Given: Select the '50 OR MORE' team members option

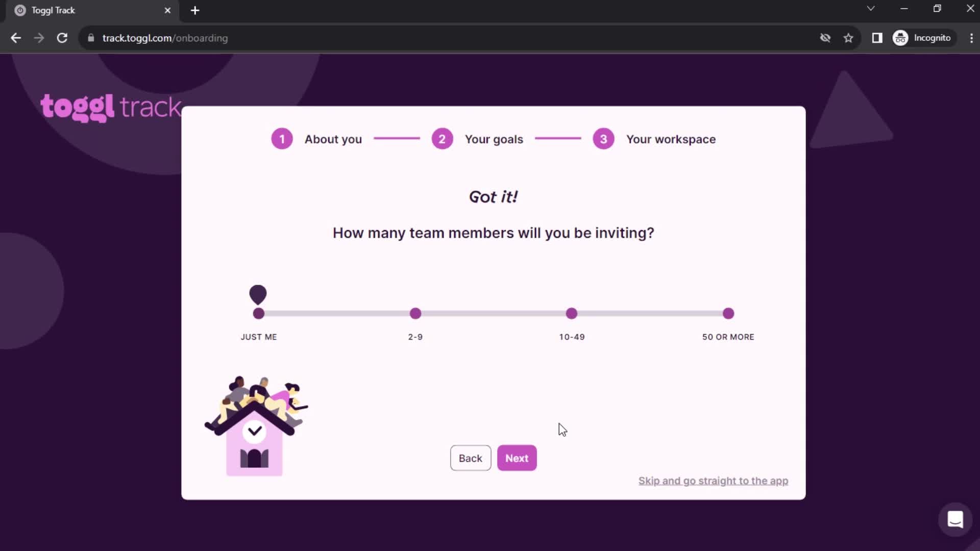Looking at the screenshot, I should point(727,313).
